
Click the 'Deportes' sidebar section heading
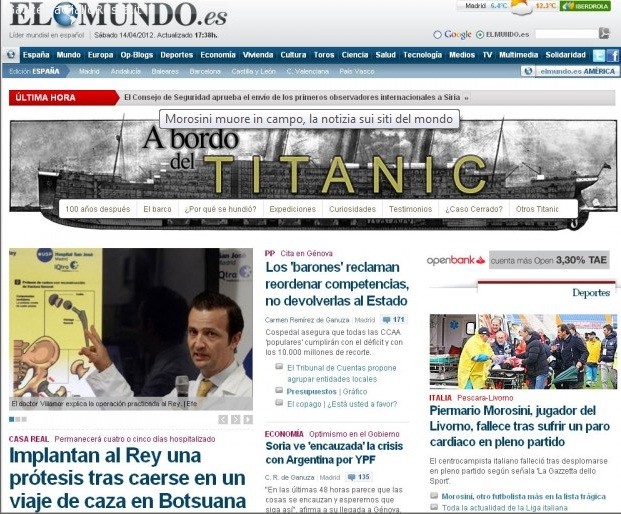tap(591, 293)
